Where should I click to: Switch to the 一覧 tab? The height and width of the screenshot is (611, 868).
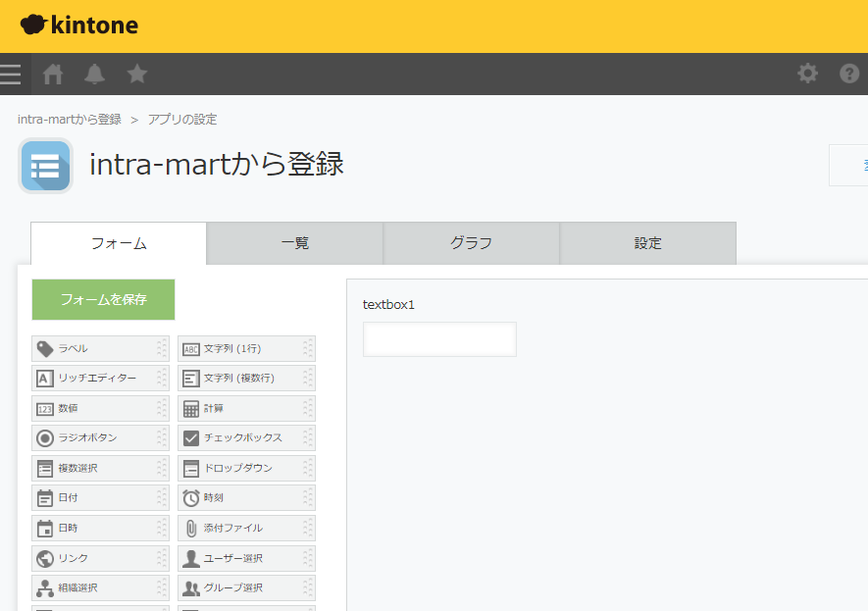(294, 243)
